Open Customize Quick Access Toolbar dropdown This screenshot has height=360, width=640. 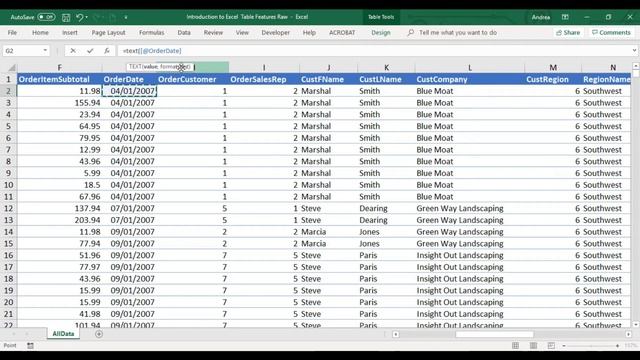(126, 17)
